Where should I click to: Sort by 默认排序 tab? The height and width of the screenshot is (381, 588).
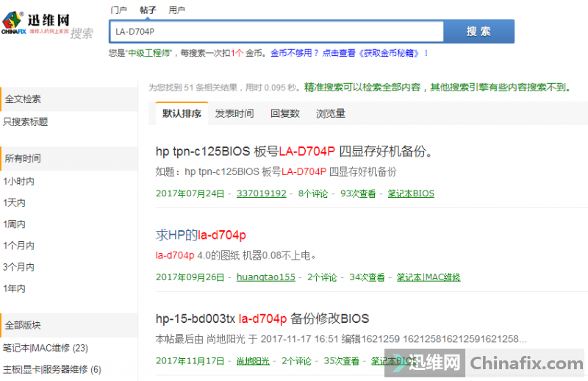coord(182,113)
